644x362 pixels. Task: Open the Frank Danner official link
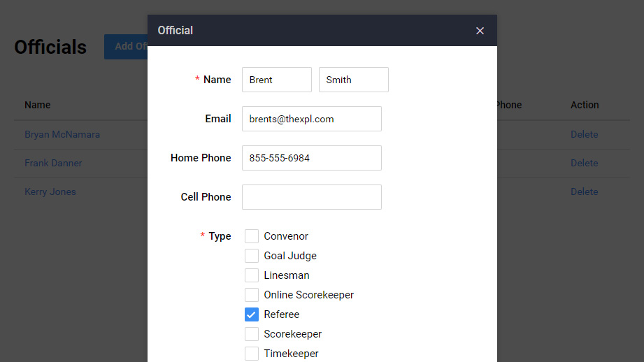click(x=53, y=163)
